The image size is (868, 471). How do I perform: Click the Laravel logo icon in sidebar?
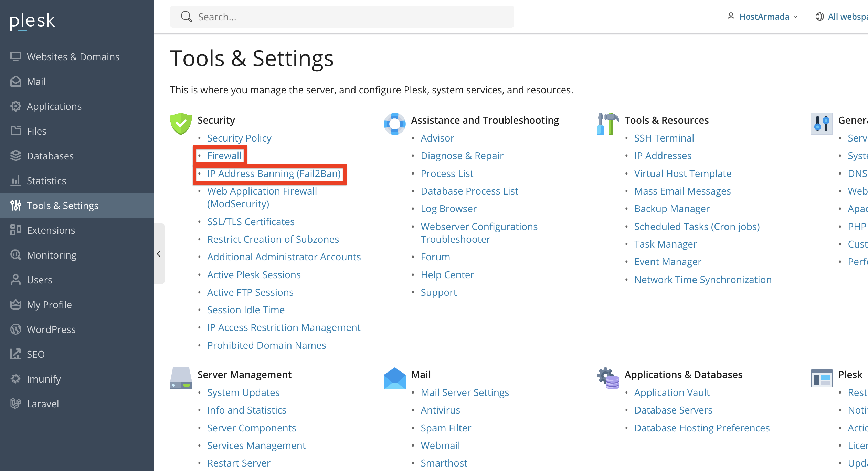16,404
